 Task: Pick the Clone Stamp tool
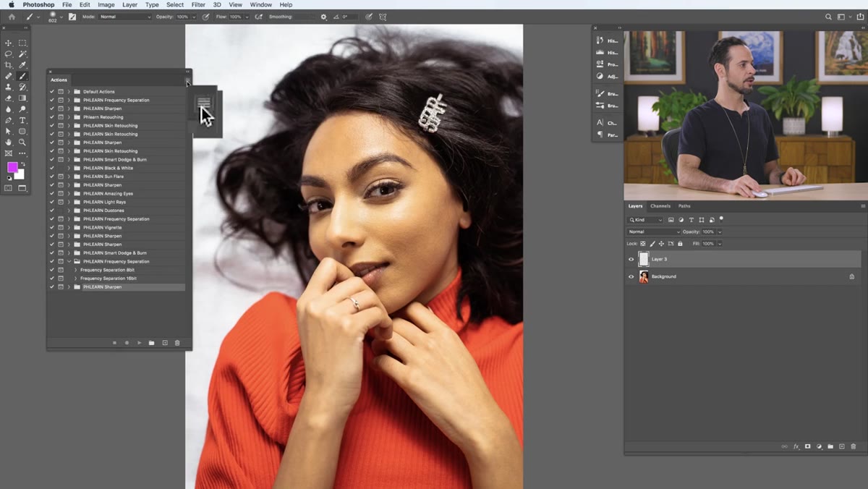click(9, 87)
